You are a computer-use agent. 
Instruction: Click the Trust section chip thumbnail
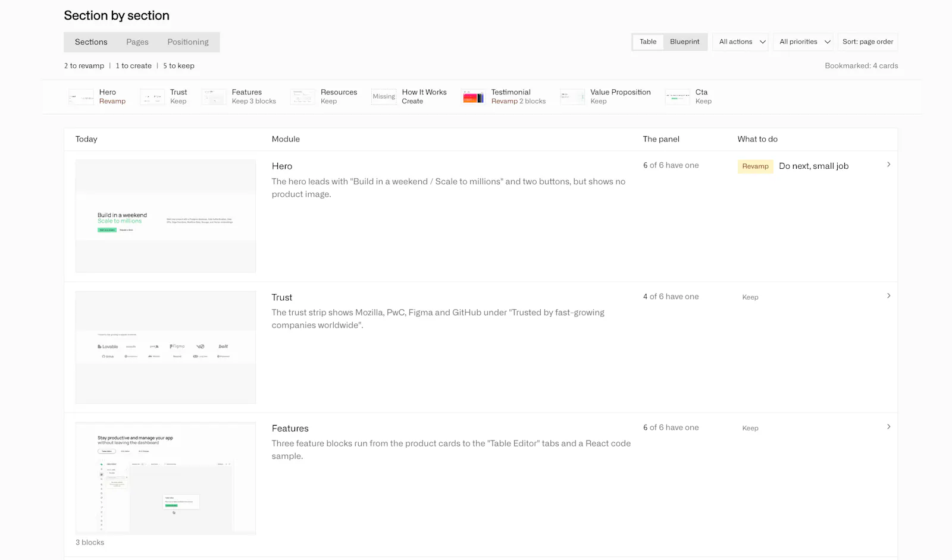coord(152,97)
